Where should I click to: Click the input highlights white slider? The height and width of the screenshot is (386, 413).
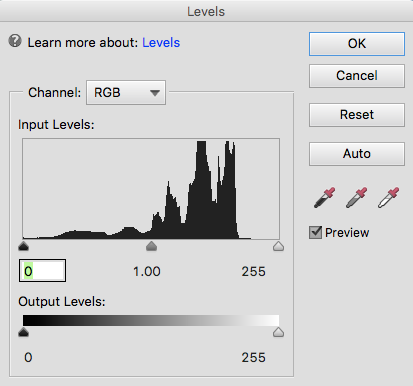pyautogui.click(x=278, y=246)
